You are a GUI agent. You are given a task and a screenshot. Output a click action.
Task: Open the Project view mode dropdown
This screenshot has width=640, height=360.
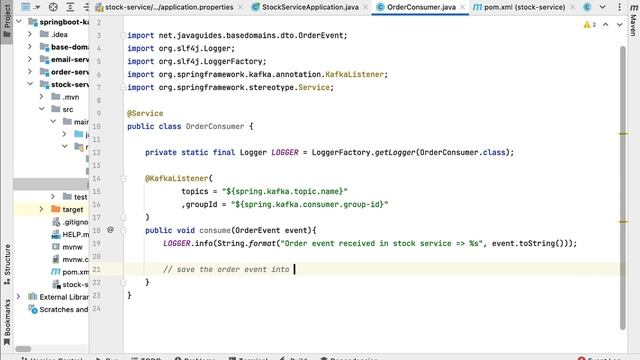(31, 7)
